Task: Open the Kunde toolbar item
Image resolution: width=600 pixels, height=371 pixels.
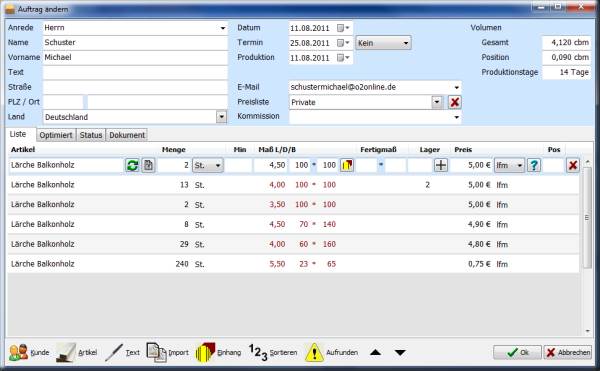Action: [29, 352]
